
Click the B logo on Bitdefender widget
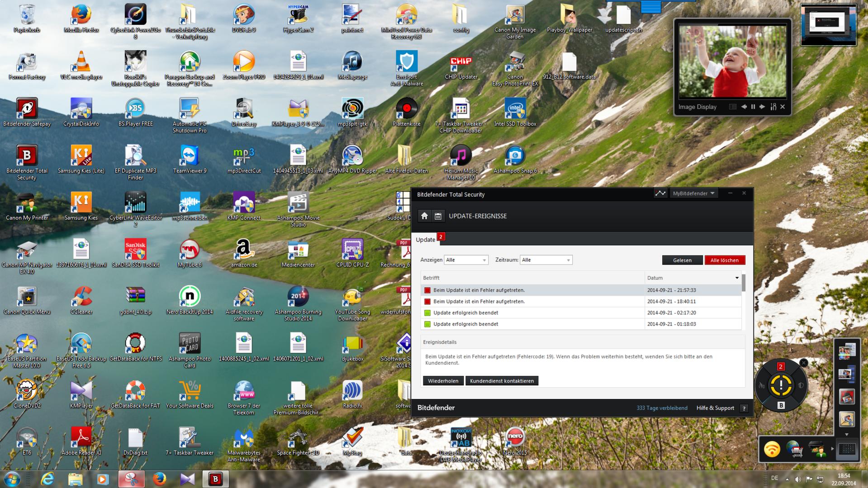click(x=781, y=405)
